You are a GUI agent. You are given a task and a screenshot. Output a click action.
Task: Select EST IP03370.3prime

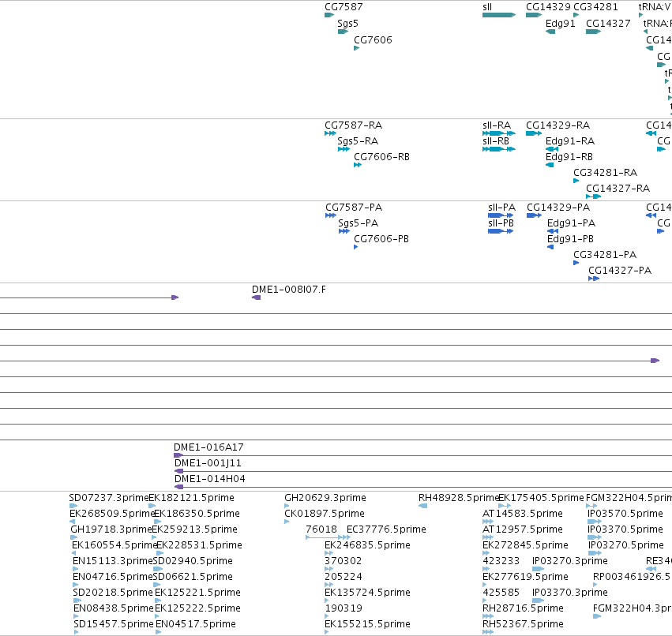570,593
